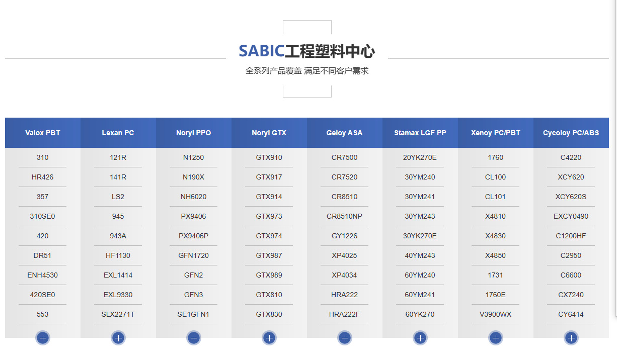
Task: Open Noryl GTX grade GTX830
Action: pos(269,314)
